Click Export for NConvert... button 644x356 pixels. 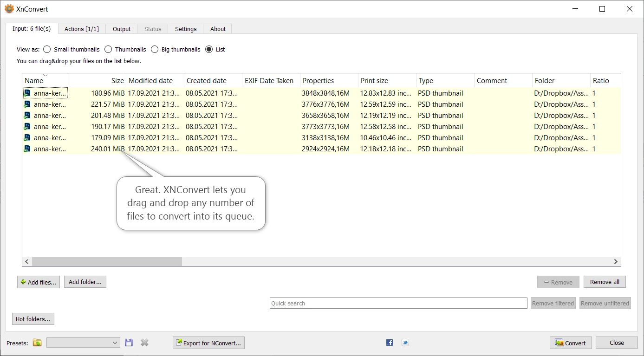(x=208, y=343)
